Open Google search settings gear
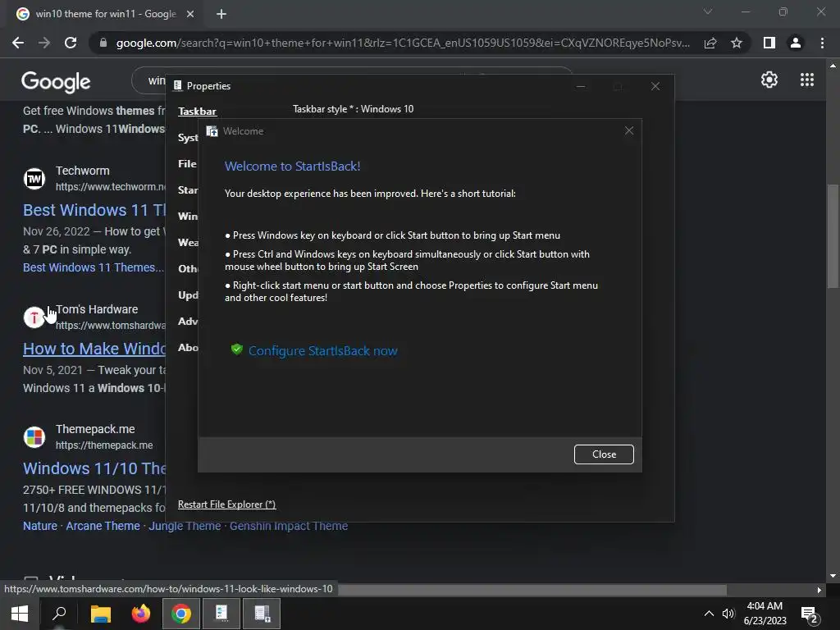 769,80
